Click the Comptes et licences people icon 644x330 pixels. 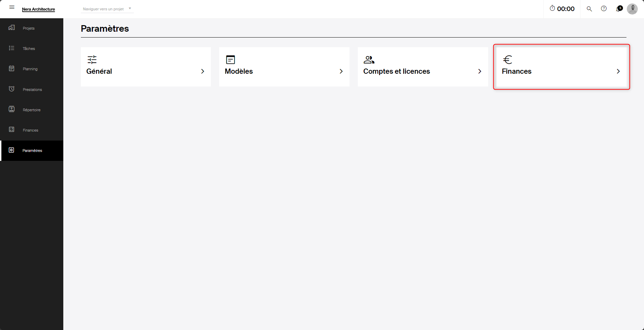coord(369,60)
